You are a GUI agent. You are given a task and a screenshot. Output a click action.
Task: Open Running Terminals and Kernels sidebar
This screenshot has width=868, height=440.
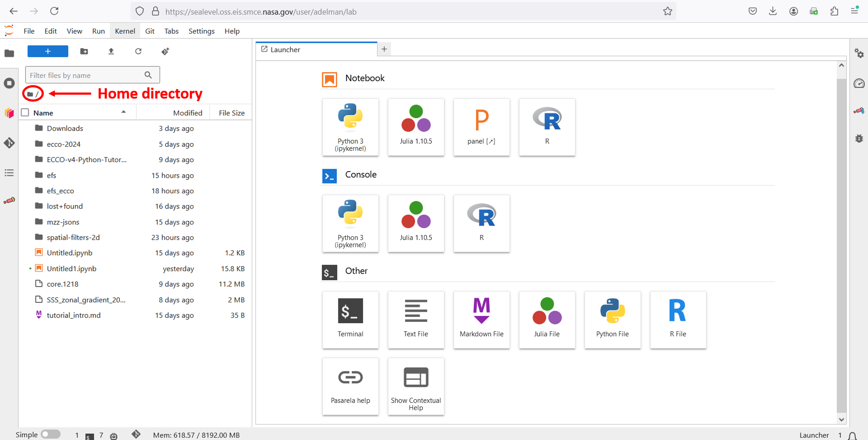click(x=9, y=83)
